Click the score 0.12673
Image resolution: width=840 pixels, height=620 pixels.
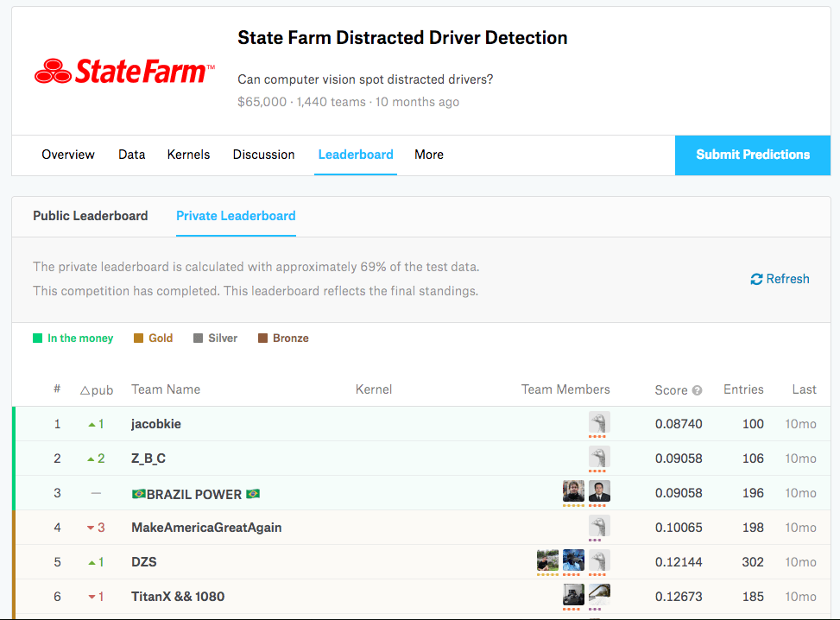[679, 597]
